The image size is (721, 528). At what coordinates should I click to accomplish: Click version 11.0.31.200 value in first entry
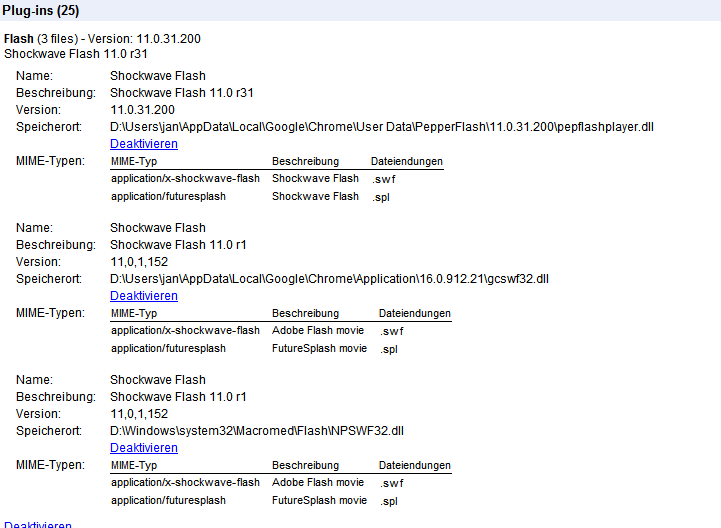pos(143,110)
